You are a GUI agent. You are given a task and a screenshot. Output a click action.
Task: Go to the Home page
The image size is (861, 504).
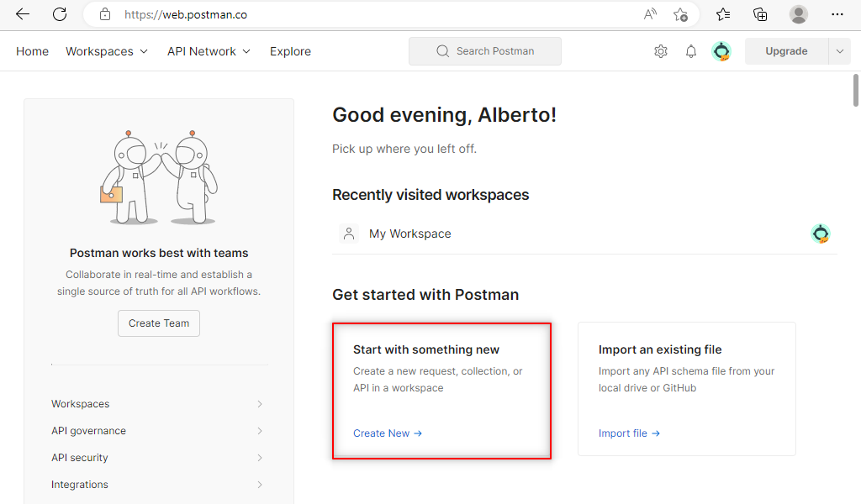tap(33, 51)
